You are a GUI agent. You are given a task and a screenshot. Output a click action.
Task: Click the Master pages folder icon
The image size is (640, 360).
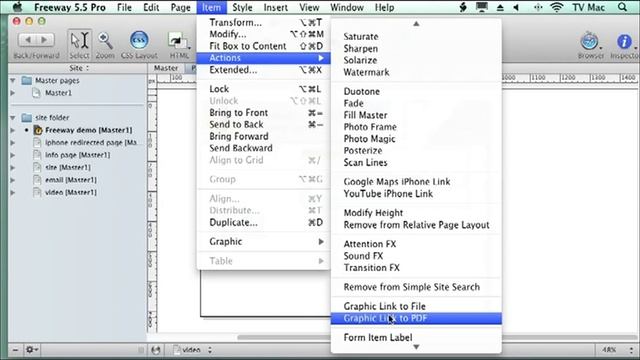pyautogui.click(x=27, y=80)
